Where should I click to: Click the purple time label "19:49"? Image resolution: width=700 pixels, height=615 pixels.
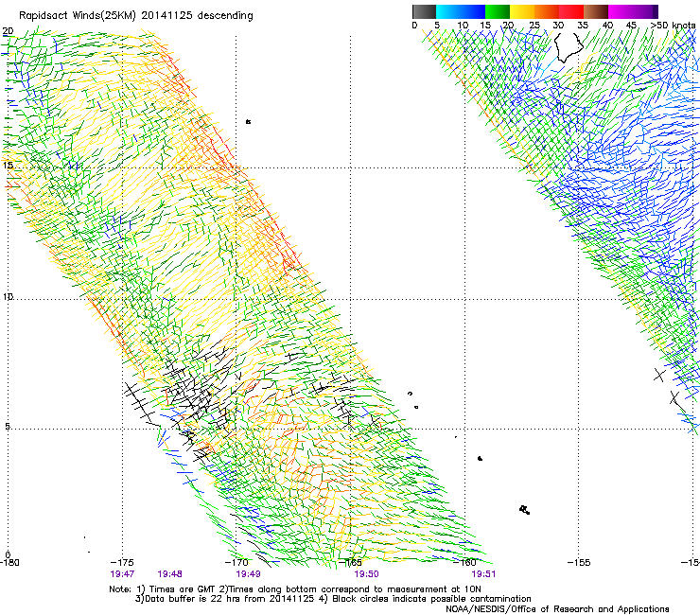tap(248, 574)
